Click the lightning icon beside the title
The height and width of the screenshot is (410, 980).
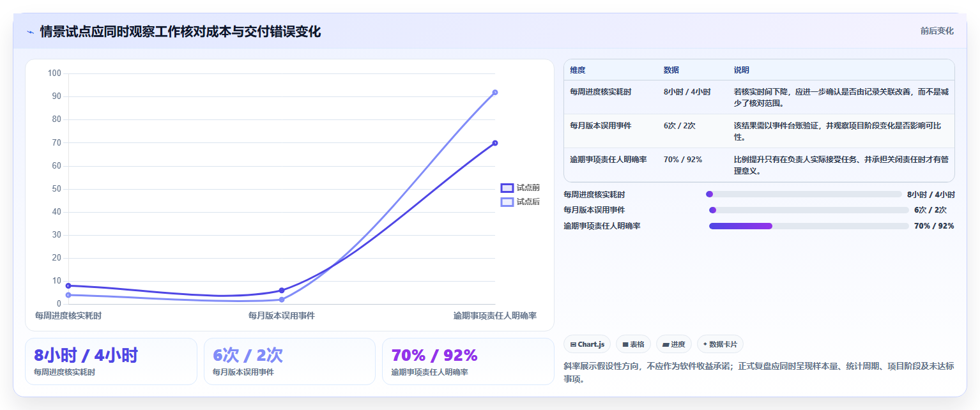30,31
